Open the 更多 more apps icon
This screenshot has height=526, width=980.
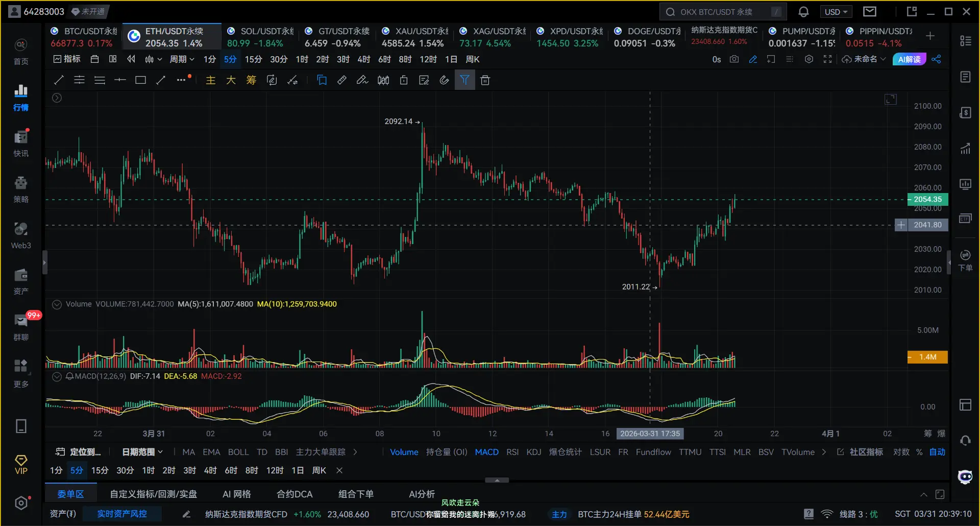pos(21,373)
